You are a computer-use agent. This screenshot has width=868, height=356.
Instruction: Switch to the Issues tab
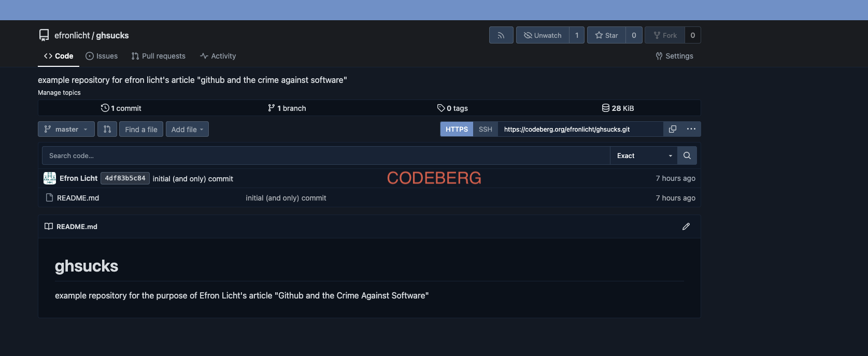(102, 56)
